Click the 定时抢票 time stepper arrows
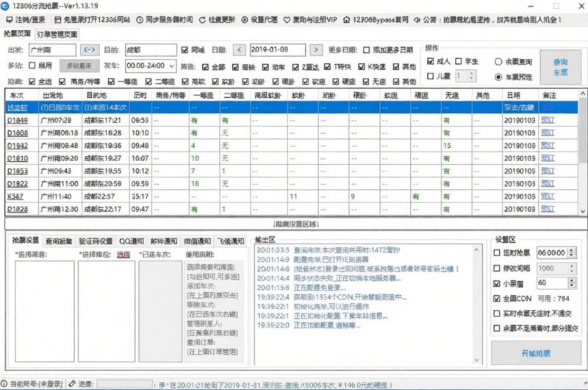The width and height of the screenshot is (588, 390). tap(572, 252)
